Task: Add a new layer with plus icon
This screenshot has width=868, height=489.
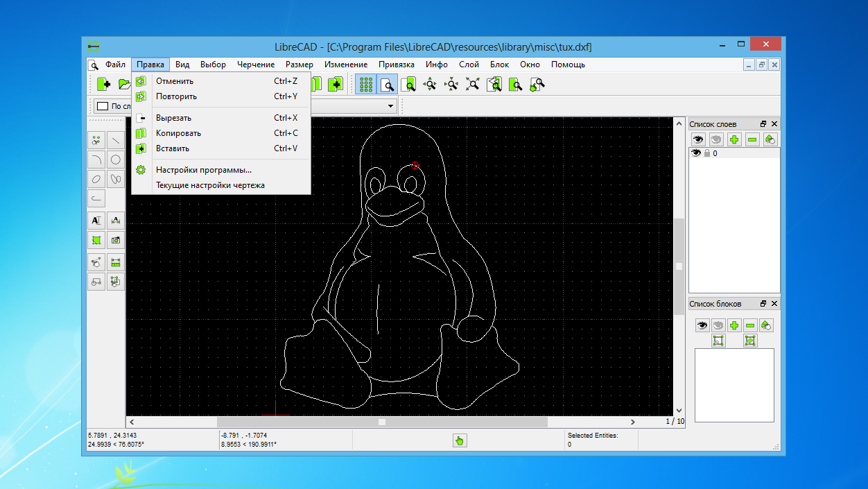Action: (x=734, y=139)
